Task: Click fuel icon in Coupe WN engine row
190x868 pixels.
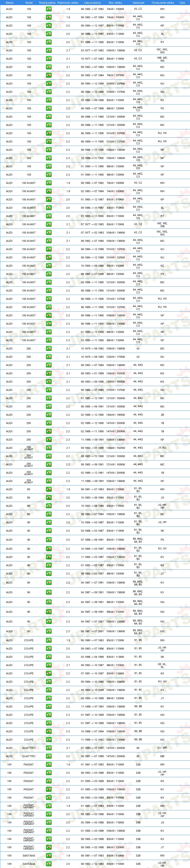Action: coord(49,640)
